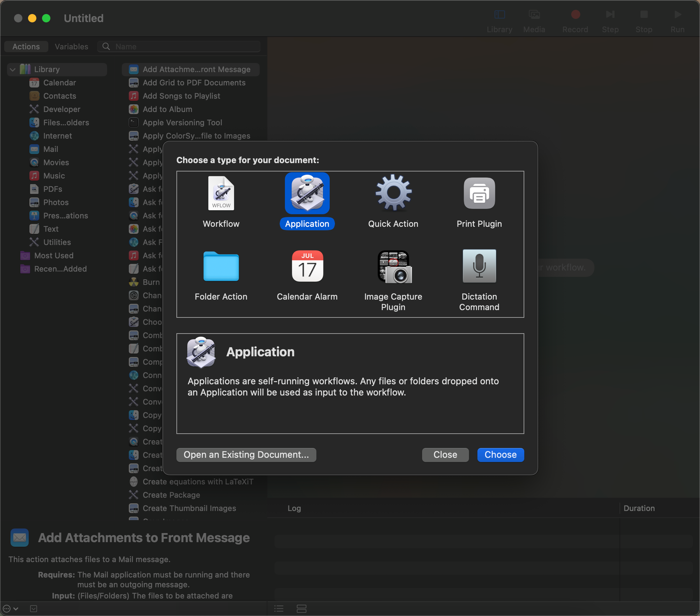Select the Dictation Command microphone icon

click(479, 266)
